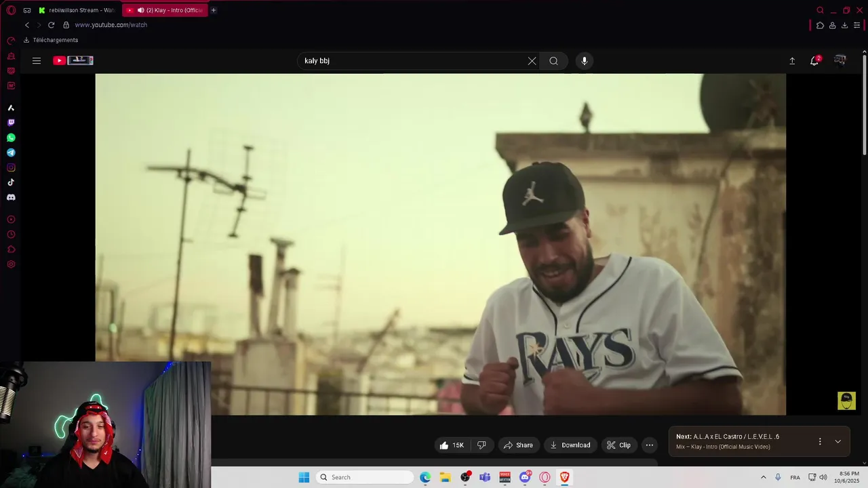Open volume control in system tray

click(x=823, y=477)
